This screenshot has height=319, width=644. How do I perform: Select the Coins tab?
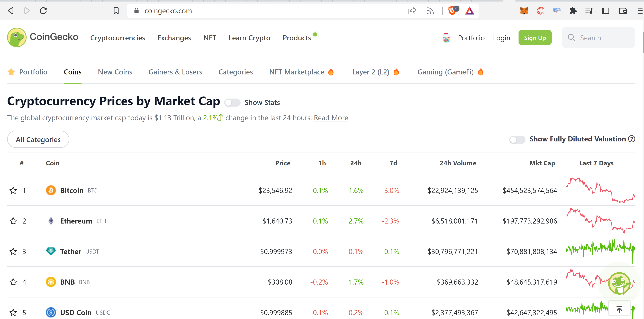pos(72,72)
